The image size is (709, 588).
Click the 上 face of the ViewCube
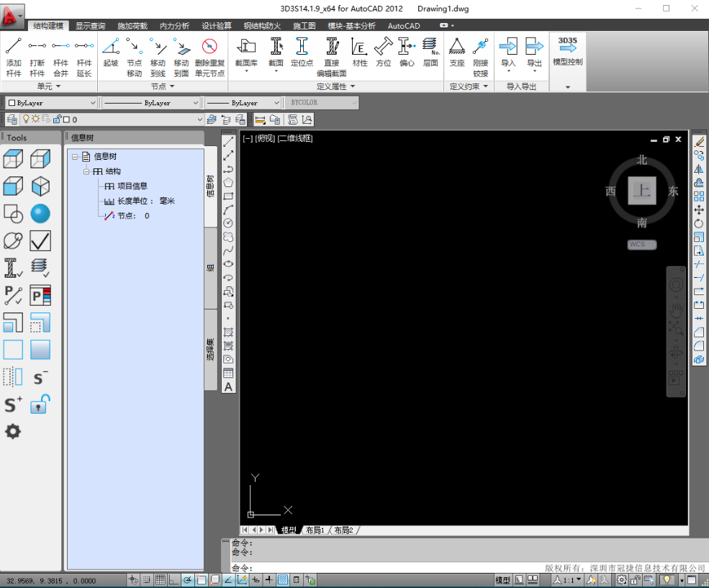(641, 191)
